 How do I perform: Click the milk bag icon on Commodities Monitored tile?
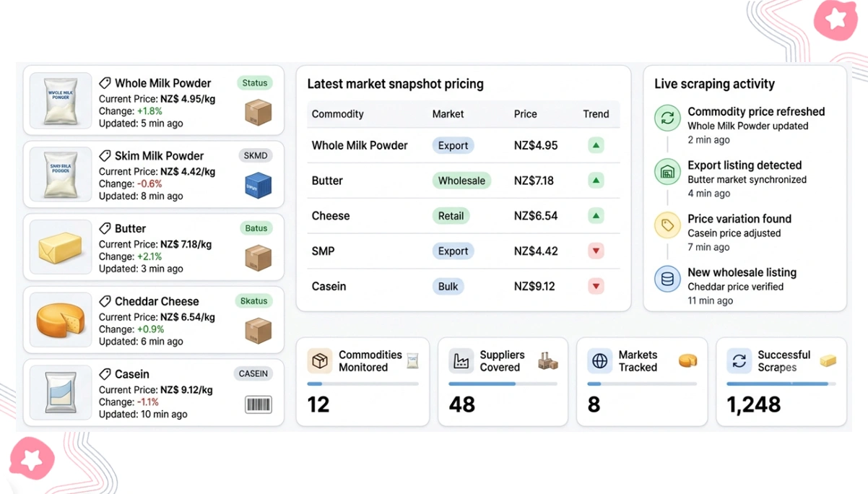click(412, 360)
